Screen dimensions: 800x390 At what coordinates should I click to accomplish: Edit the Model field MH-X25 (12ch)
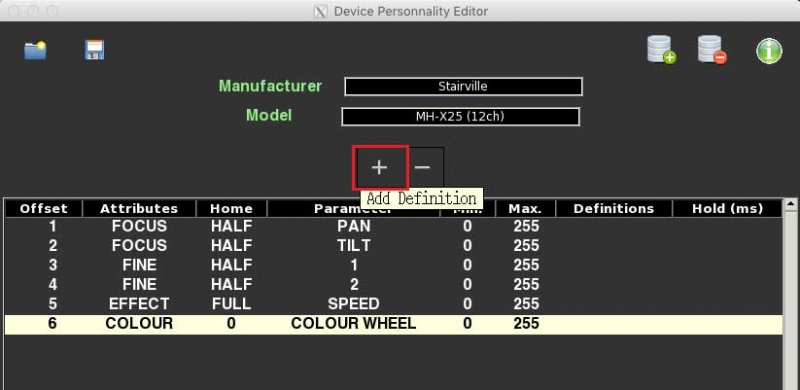pyautogui.click(x=460, y=116)
